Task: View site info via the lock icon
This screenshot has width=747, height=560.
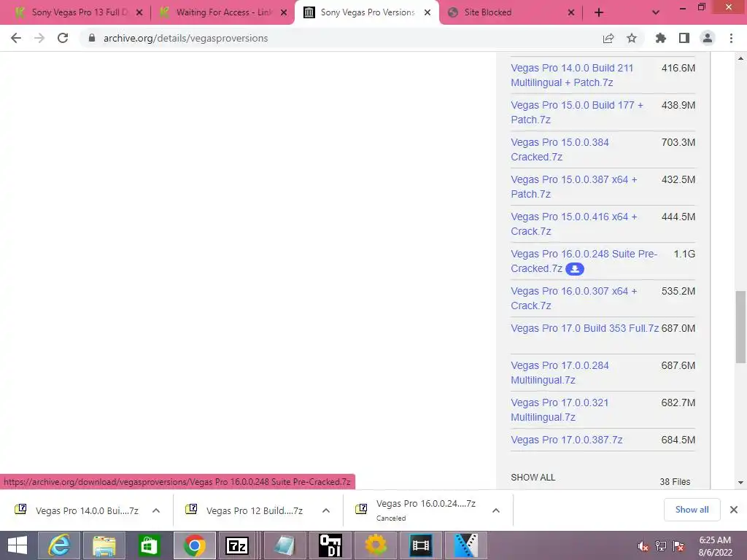Action: (92, 38)
